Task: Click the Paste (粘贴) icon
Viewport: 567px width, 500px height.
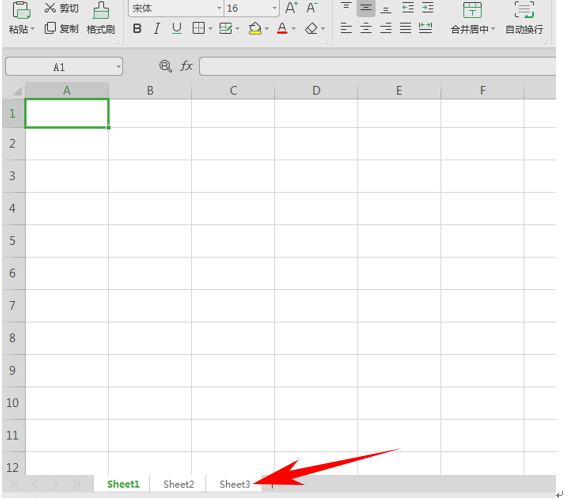Action: pos(21,10)
